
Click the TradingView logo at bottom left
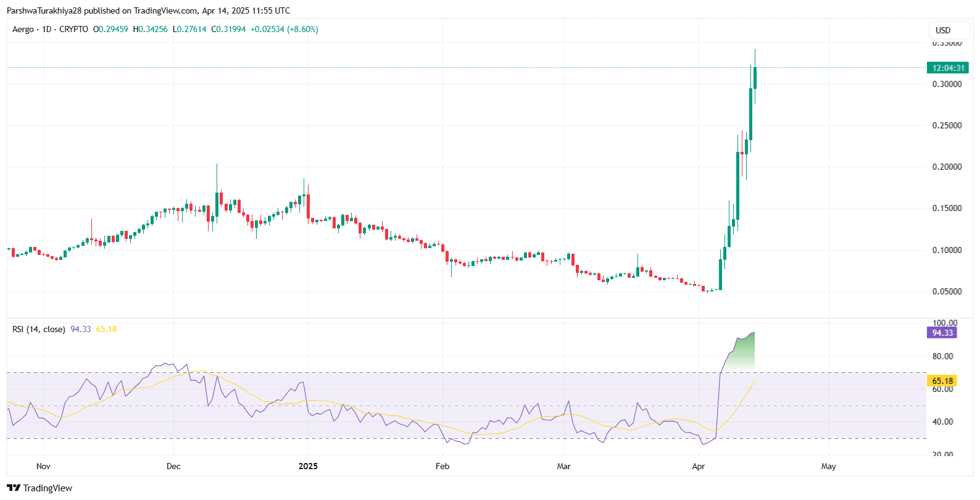pyautogui.click(x=39, y=488)
